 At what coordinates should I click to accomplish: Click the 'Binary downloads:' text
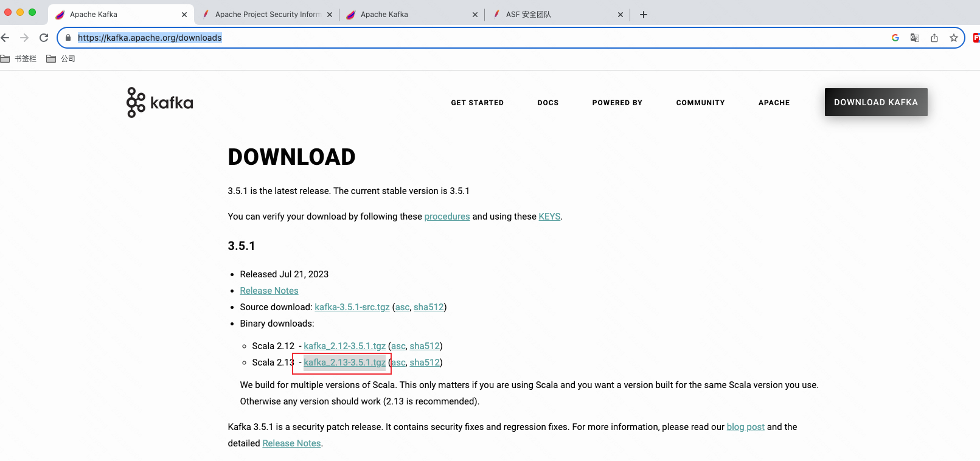pyautogui.click(x=277, y=324)
